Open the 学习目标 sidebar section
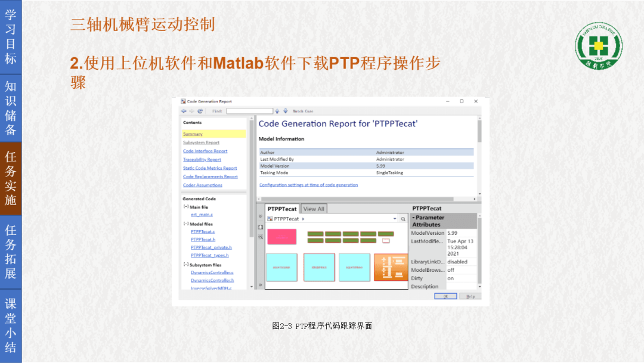644x363 pixels. click(11, 37)
